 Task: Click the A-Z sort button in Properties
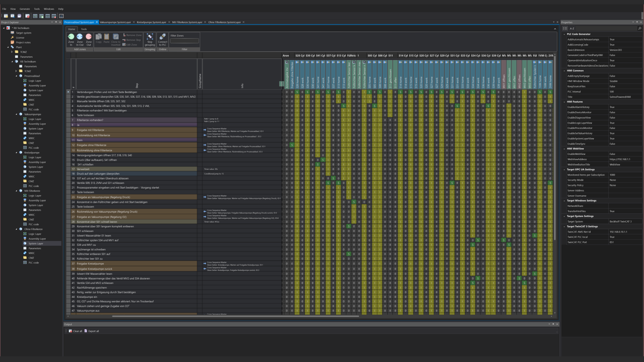[x=572, y=28]
